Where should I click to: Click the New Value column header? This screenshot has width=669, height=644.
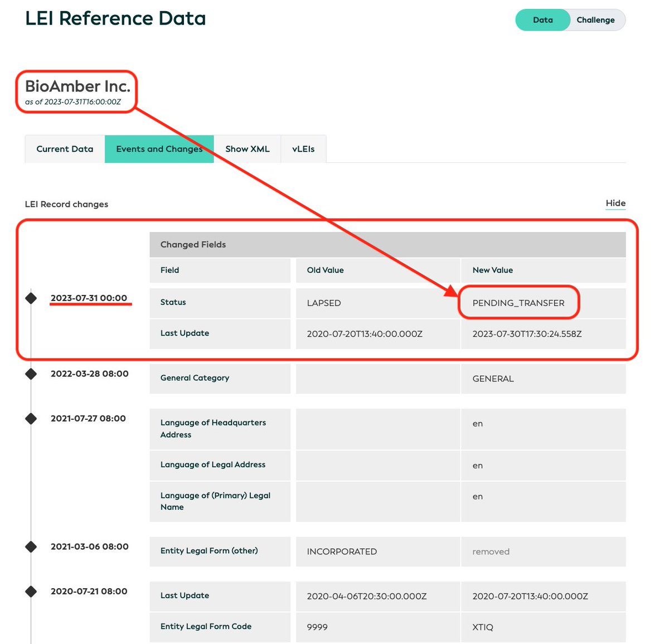coord(543,270)
